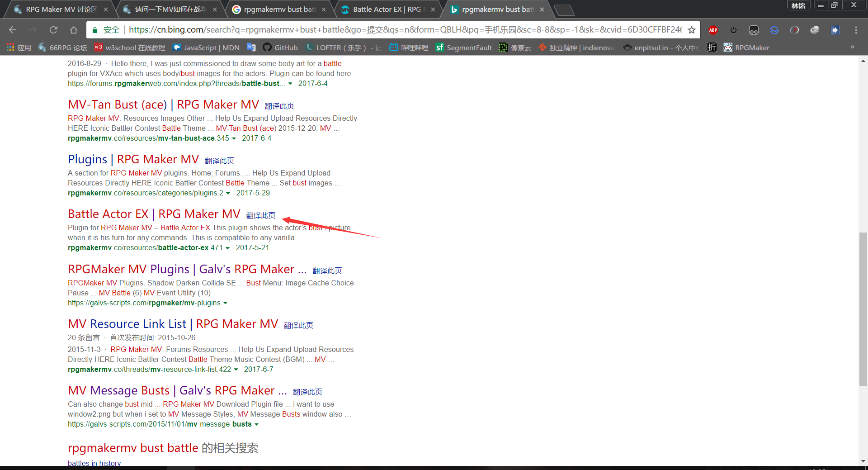Click the vertical page scrollbar thumb
Screen dimensions: 868x470
click(863, 309)
